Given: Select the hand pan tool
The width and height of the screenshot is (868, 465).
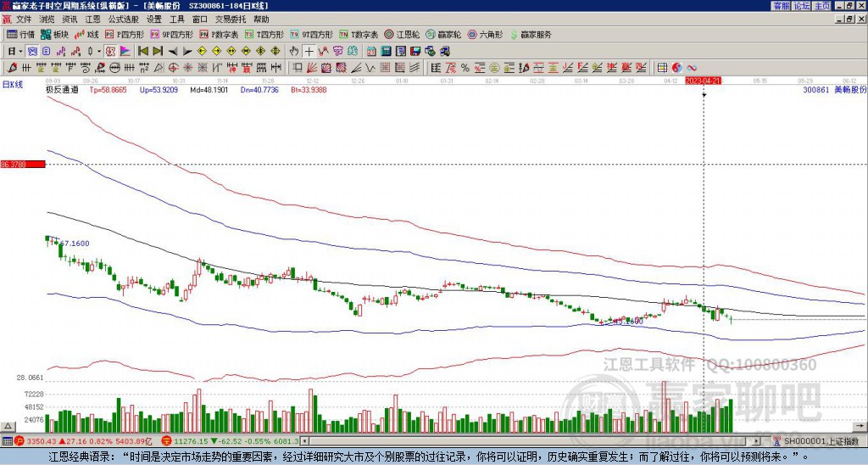Looking at the screenshot, I should pyautogui.click(x=294, y=51).
